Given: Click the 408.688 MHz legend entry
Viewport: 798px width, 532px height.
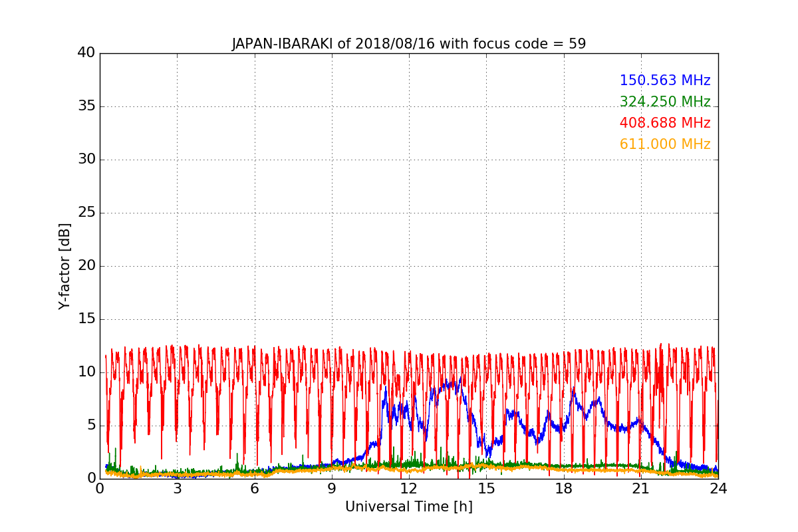Looking at the screenshot, I should pos(664,123).
